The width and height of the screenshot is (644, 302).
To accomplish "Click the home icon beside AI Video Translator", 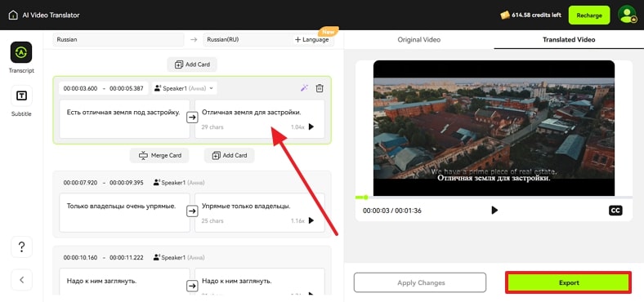I will [13, 16].
